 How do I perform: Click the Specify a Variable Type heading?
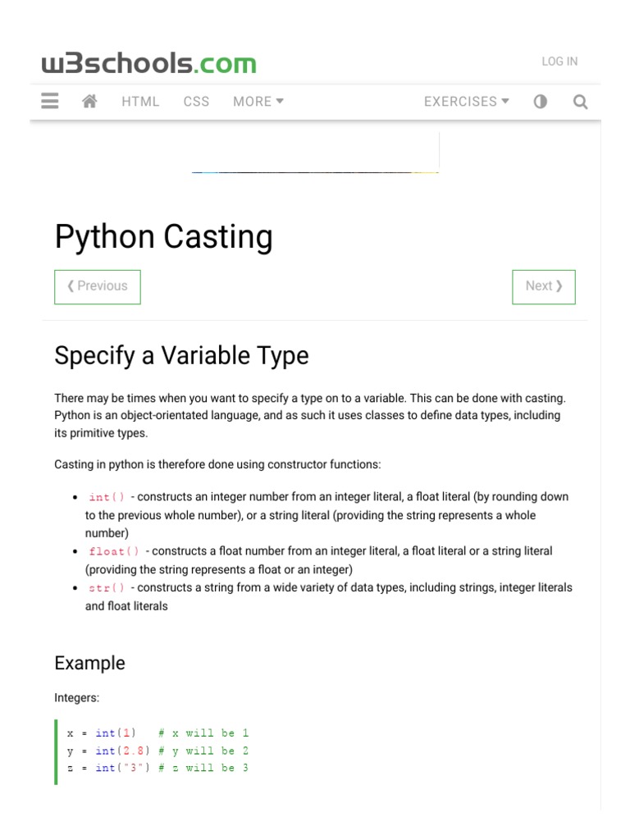(181, 356)
